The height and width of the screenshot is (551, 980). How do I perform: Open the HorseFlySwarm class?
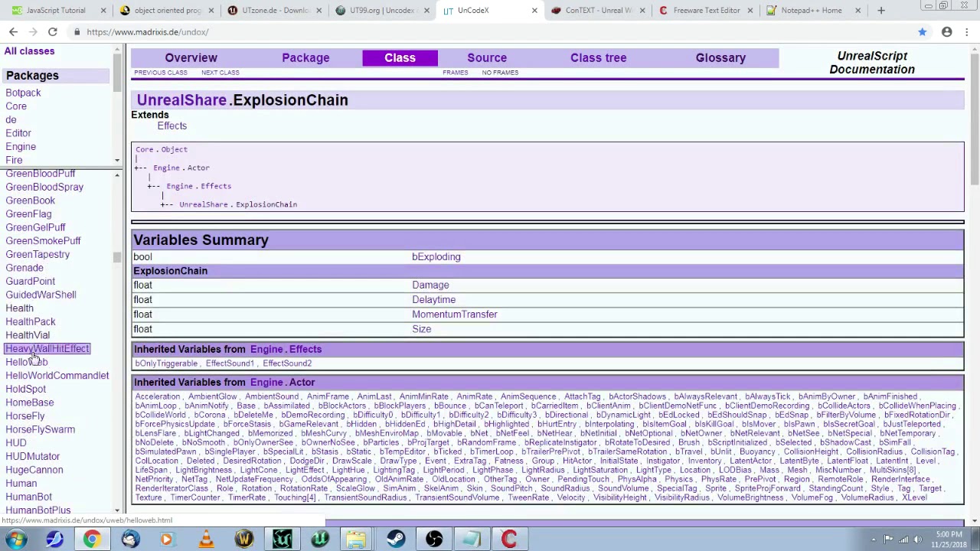pyautogui.click(x=40, y=430)
